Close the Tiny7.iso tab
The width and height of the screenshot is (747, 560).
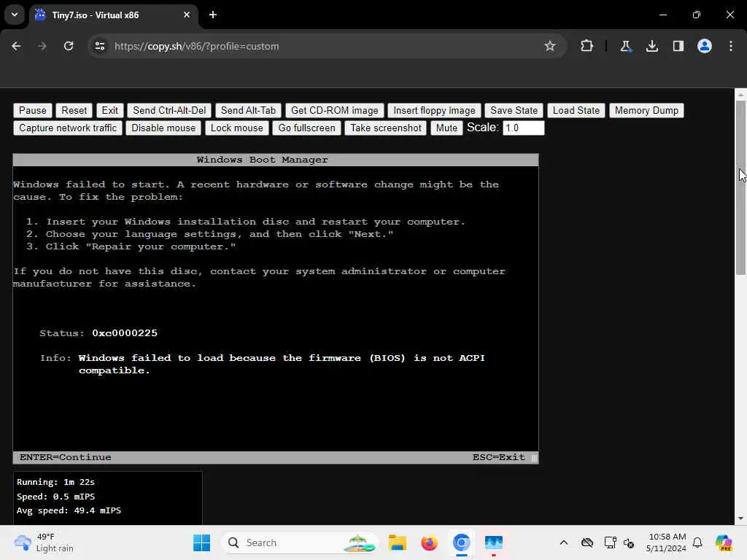[187, 15]
